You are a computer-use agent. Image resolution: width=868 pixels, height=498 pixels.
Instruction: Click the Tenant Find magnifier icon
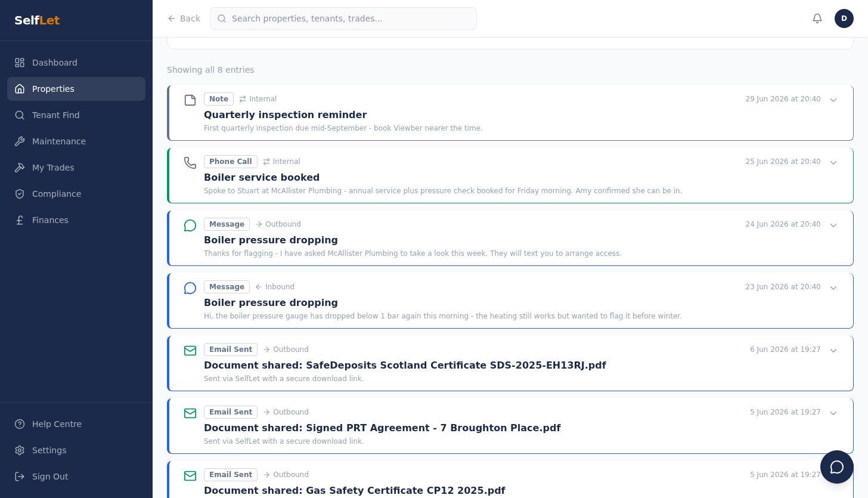20,115
